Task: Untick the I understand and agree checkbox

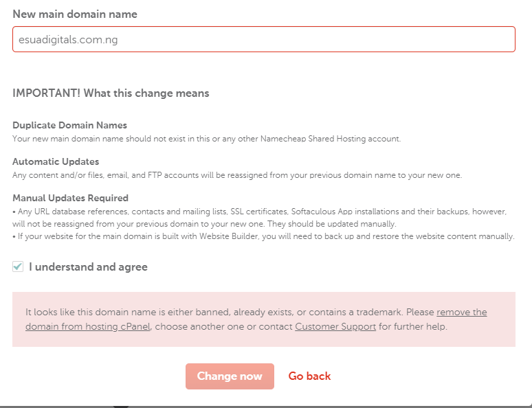Action: [x=18, y=267]
